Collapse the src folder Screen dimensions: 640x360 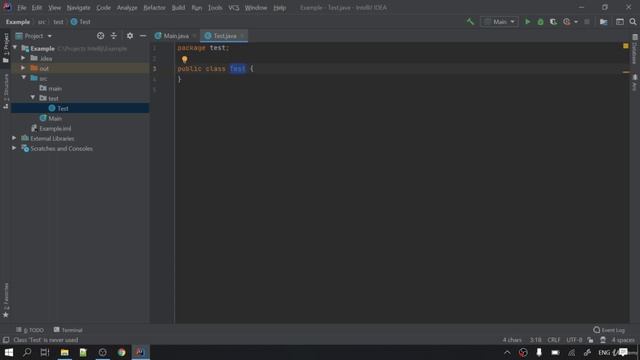23,78
